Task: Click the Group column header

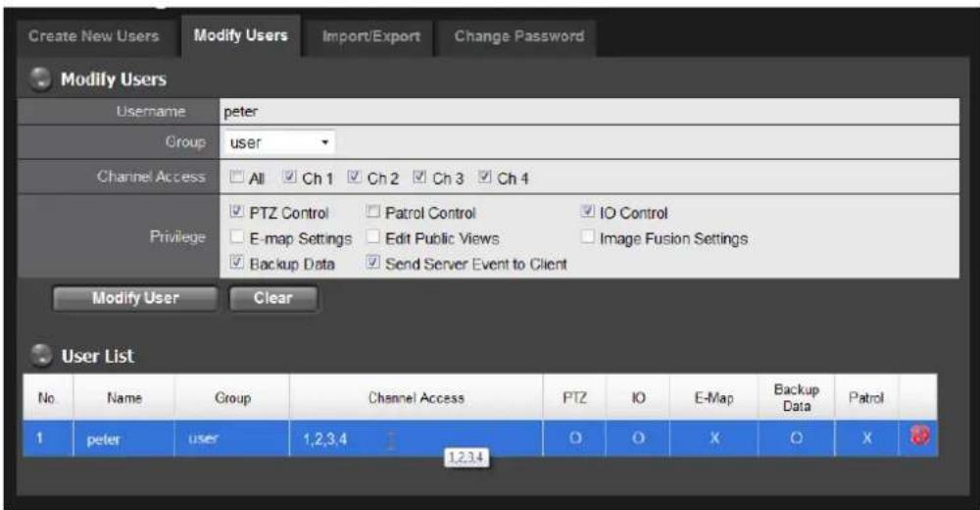Action: pyautogui.click(x=232, y=398)
